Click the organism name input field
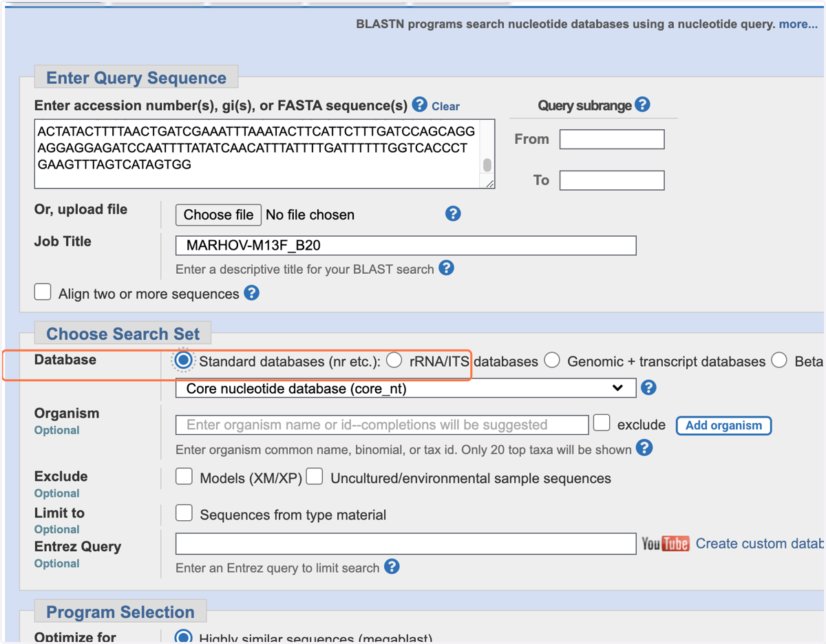 coord(382,425)
